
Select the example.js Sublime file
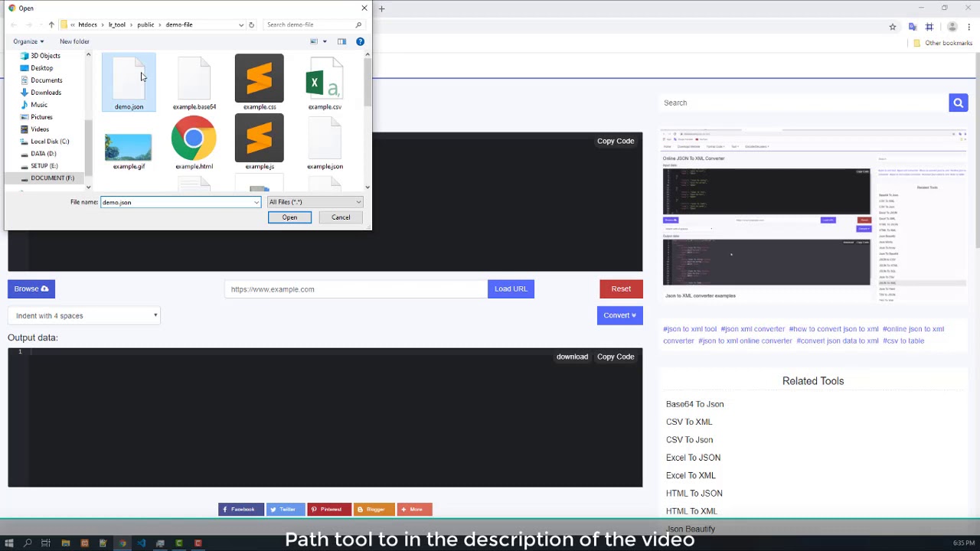(259, 142)
